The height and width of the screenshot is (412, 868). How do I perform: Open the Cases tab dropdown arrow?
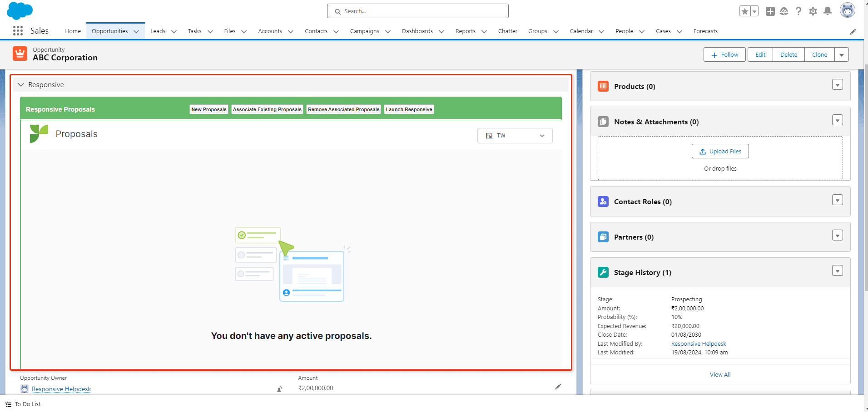(x=680, y=32)
